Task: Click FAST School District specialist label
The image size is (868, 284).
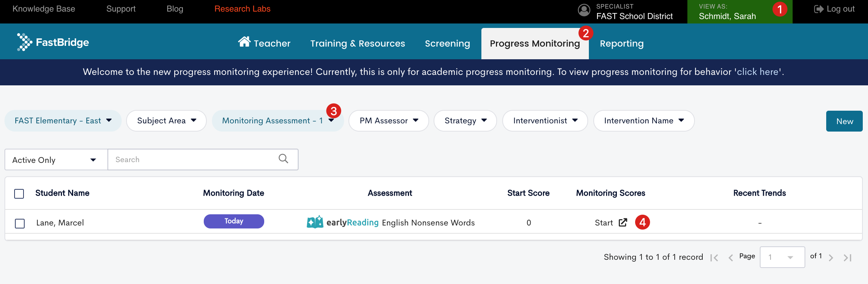Action: (x=634, y=16)
